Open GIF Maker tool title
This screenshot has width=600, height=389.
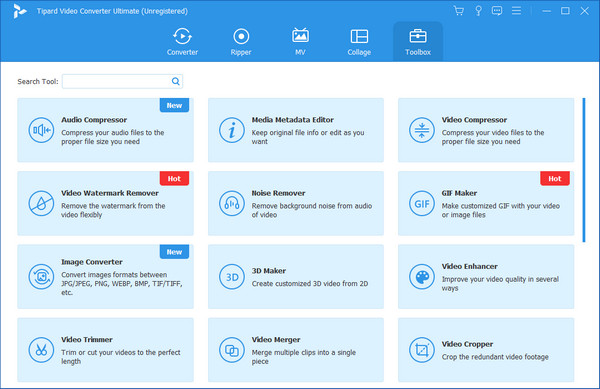[459, 193]
